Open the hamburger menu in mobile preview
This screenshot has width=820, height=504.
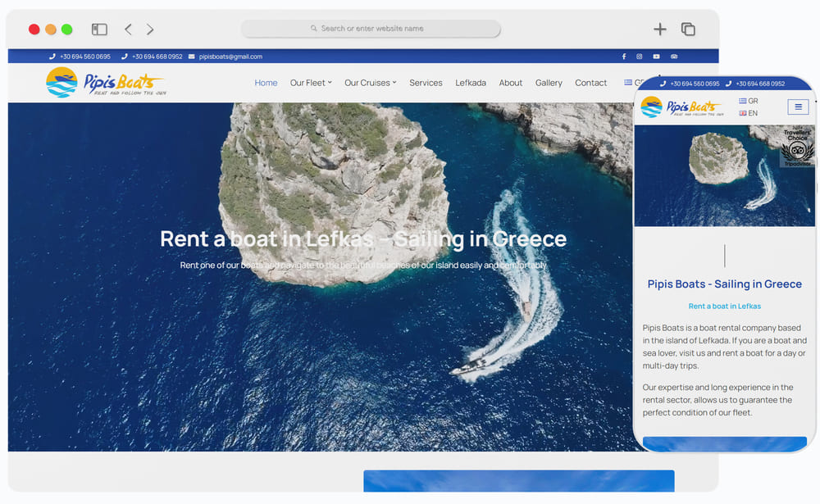pos(798,107)
